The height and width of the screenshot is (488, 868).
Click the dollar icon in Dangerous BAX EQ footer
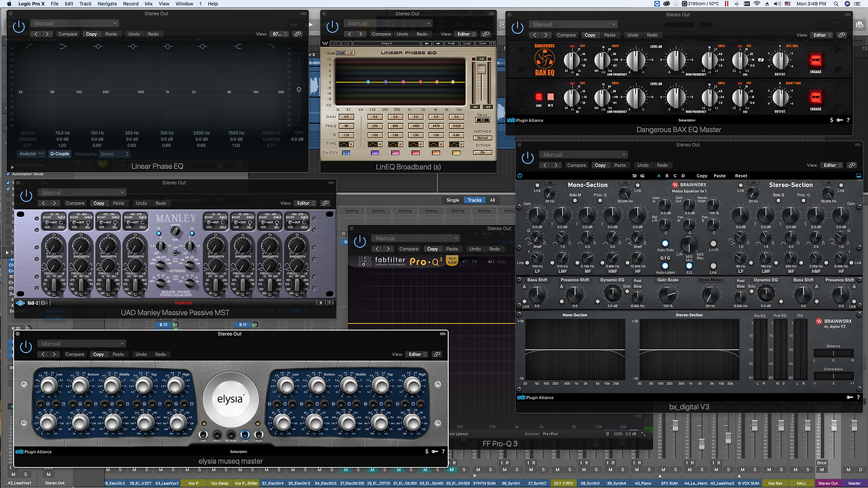[x=832, y=121]
